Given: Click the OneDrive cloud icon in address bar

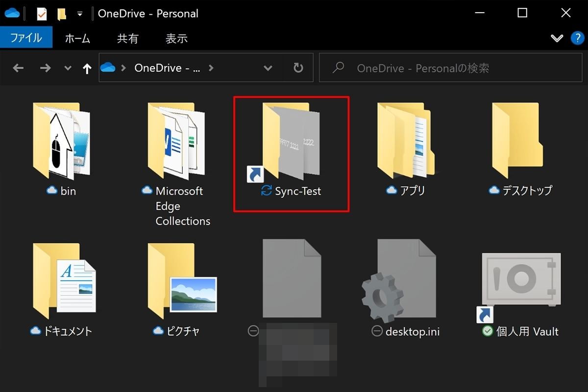Looking at the screenshot, I should [x=108, y=68].
